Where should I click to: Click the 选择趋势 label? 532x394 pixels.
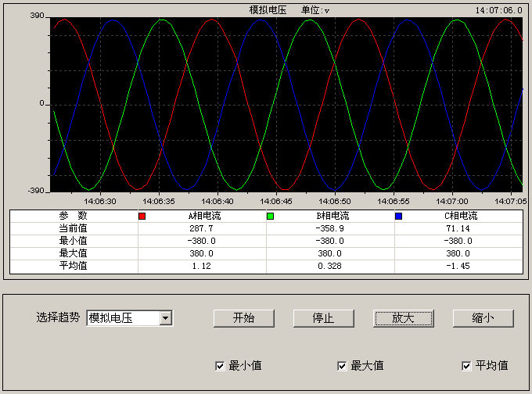pyautogui.click(x=58, y=317)
